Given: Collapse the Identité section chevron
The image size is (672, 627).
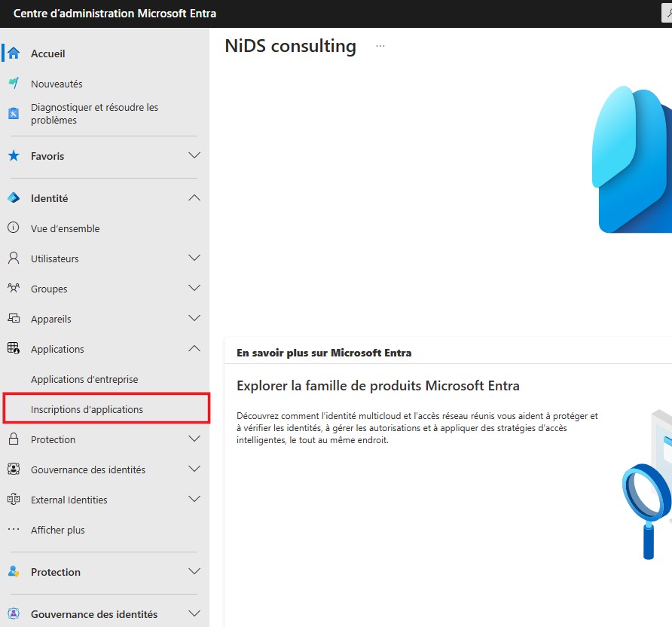Looking at the screenshot, I should [194, 197].
